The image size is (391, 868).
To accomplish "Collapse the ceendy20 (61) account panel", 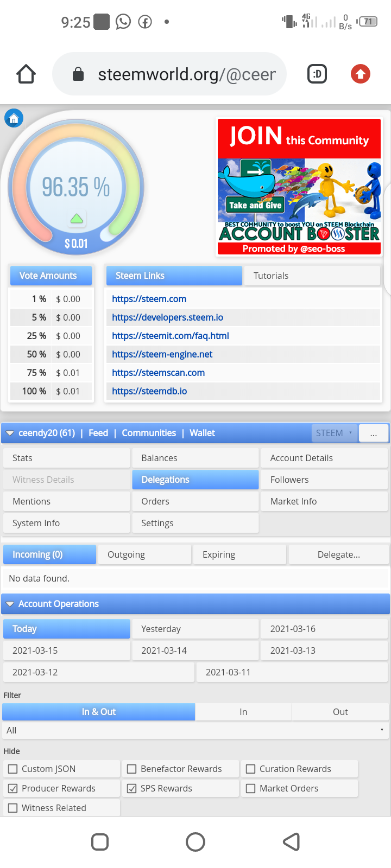I will coord(10,433).
